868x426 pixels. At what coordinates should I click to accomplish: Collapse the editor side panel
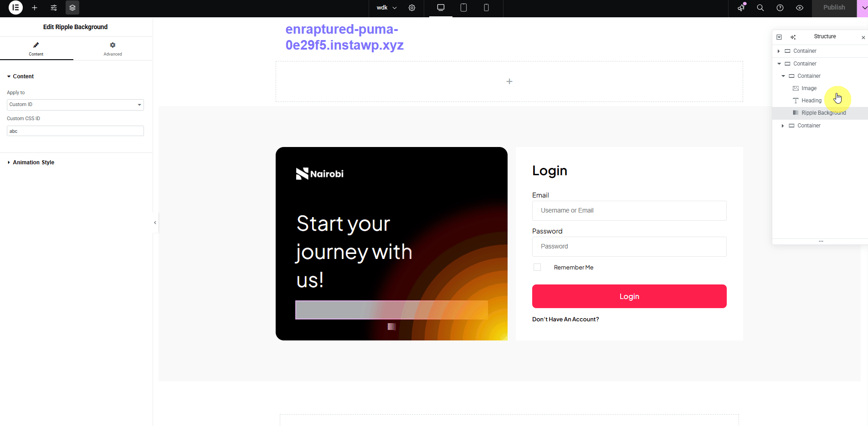click(x=155, y=223)
